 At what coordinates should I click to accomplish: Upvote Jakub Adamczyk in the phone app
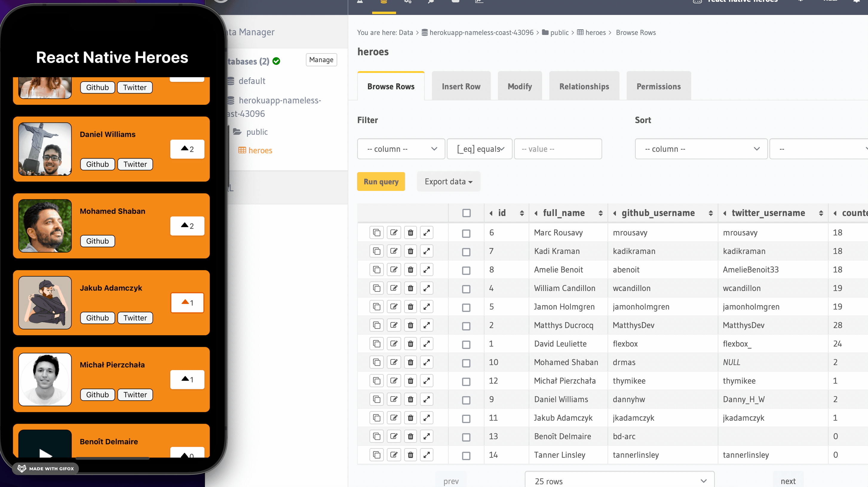click(187, 303)
